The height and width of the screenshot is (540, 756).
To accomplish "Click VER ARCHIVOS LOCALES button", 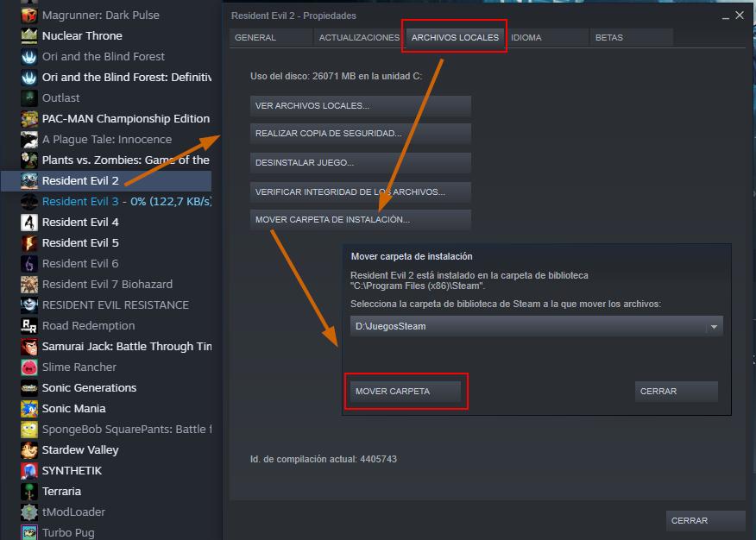I will tap(360, 106).
